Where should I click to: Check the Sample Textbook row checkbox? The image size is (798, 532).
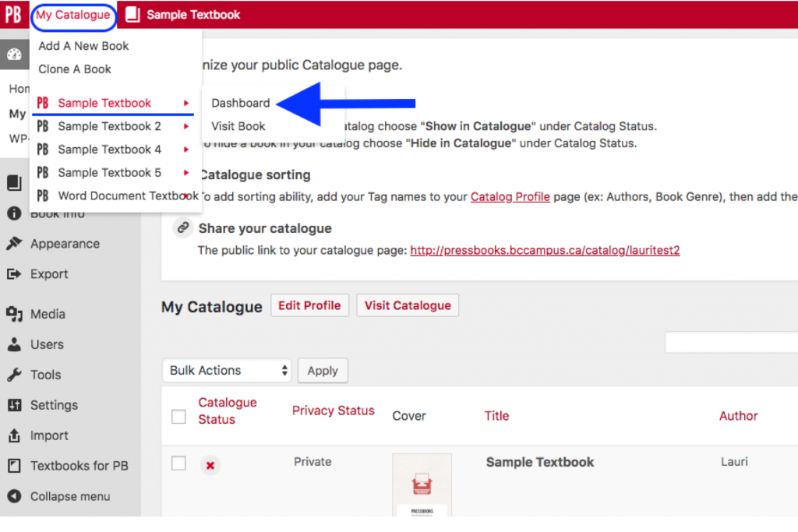[178, 463]
